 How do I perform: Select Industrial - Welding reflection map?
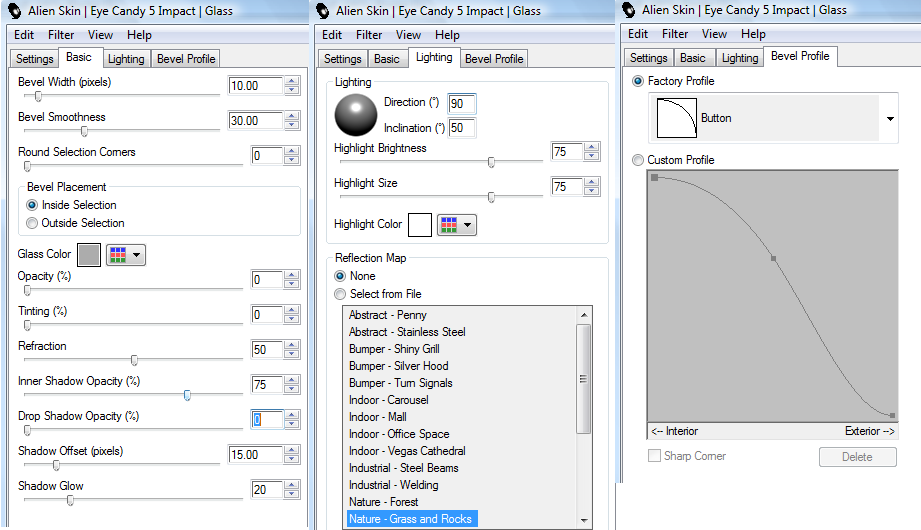pyautogui.click(x=394, y=485)
